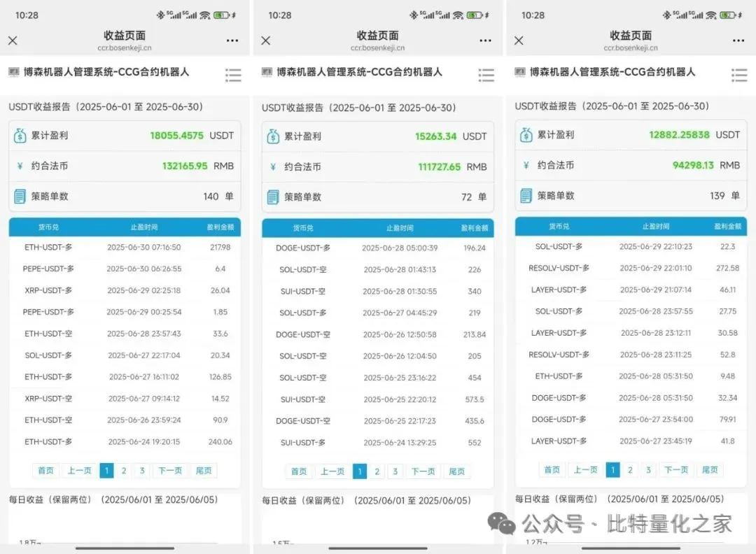Select DOGE-USDT-多 row with profit 196.24
This screenshot has width=756, height=554.
pyautogui.click(x=378, y=248)
